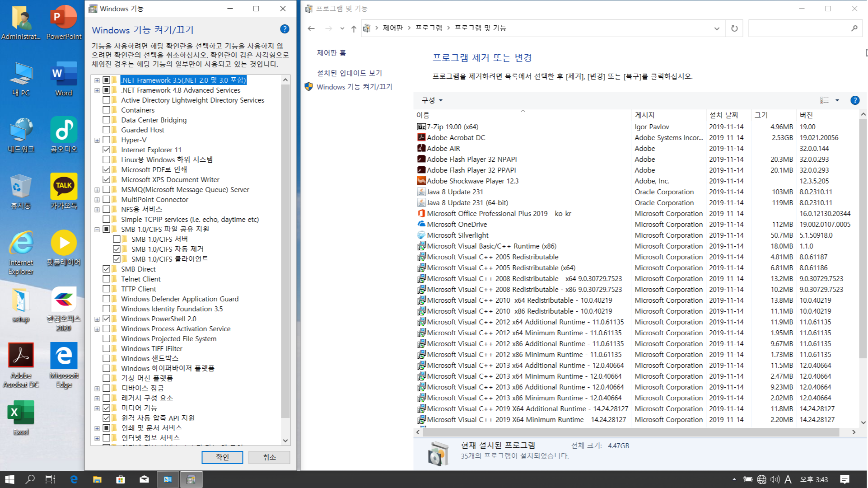868x488 pixels.
Task: Open Microsoft Store from taskbar
Action: click(x=121, y=479)
